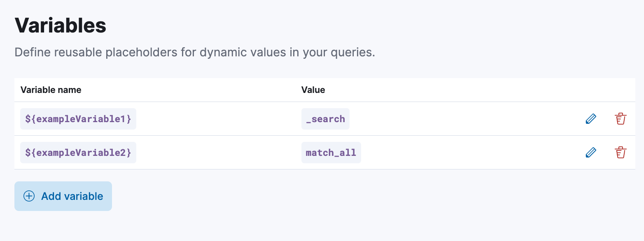Click the Variable name column header
The width and height of the screenshot is (644, 241).
(51, 90)
